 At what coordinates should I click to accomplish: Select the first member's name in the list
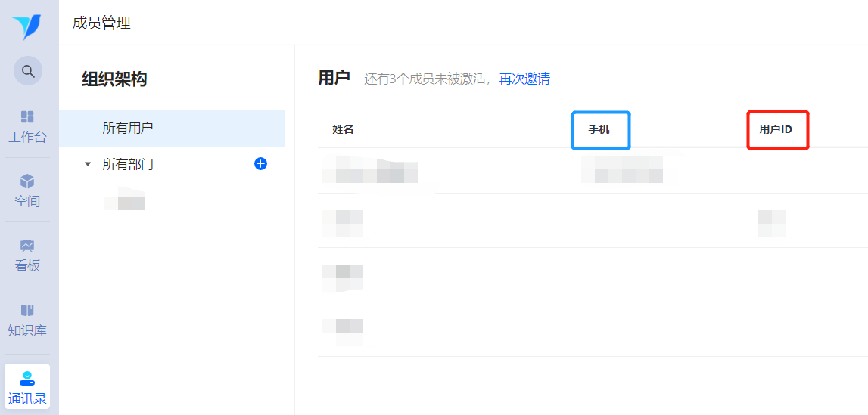(369, 170)
